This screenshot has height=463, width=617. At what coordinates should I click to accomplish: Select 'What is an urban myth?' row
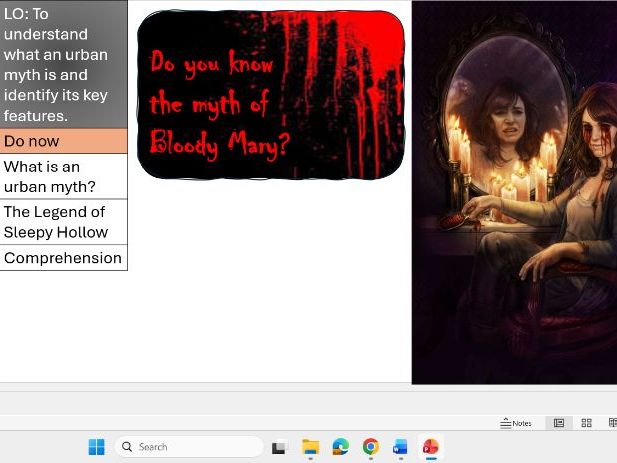pos(64,176)
